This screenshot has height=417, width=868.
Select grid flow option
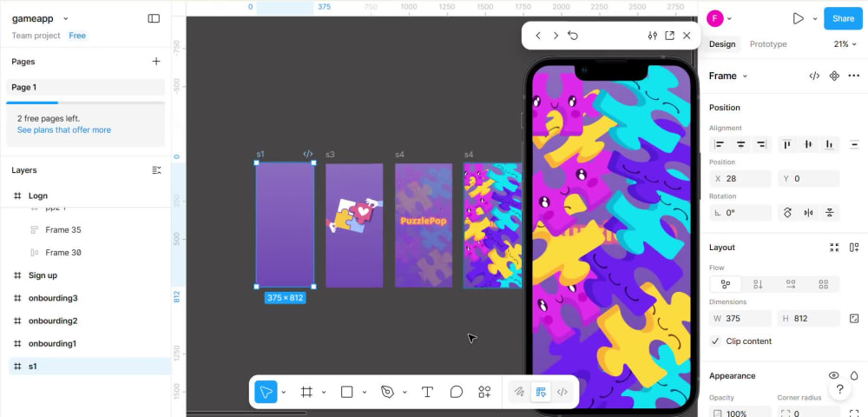[823, 284]
